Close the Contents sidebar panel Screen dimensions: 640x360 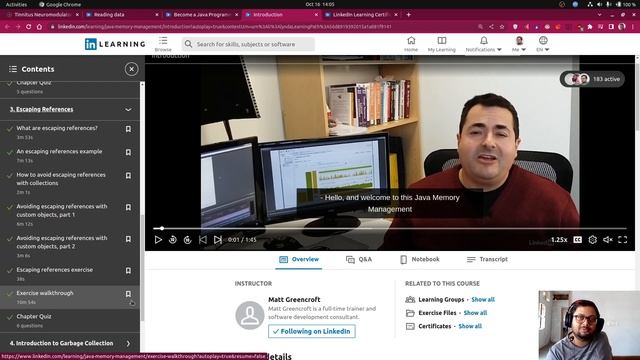tap(131, 69)
